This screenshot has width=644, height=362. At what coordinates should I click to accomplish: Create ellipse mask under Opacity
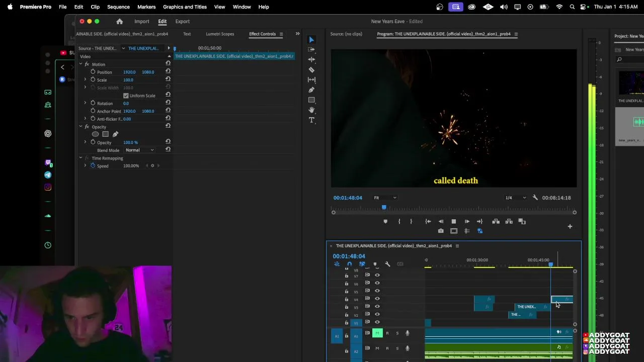[95, 134]
